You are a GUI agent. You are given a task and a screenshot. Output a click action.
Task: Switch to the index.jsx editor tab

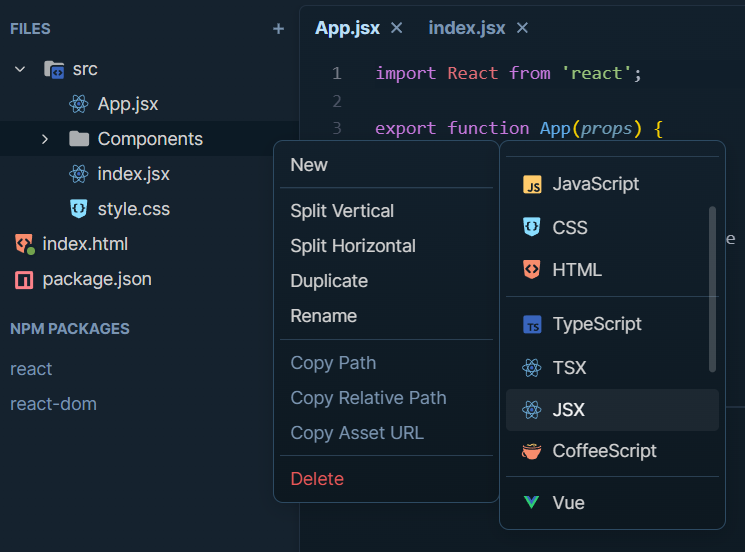[x=467, y=28]
